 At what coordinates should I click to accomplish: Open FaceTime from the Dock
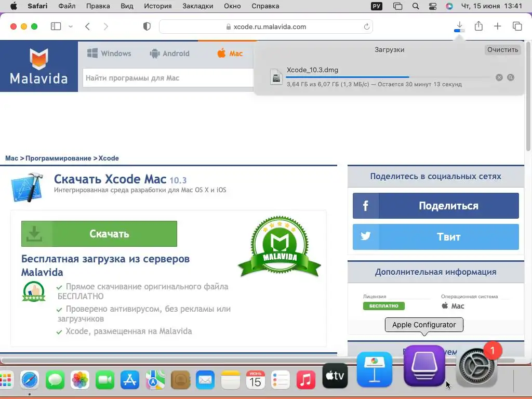[105, 380]
